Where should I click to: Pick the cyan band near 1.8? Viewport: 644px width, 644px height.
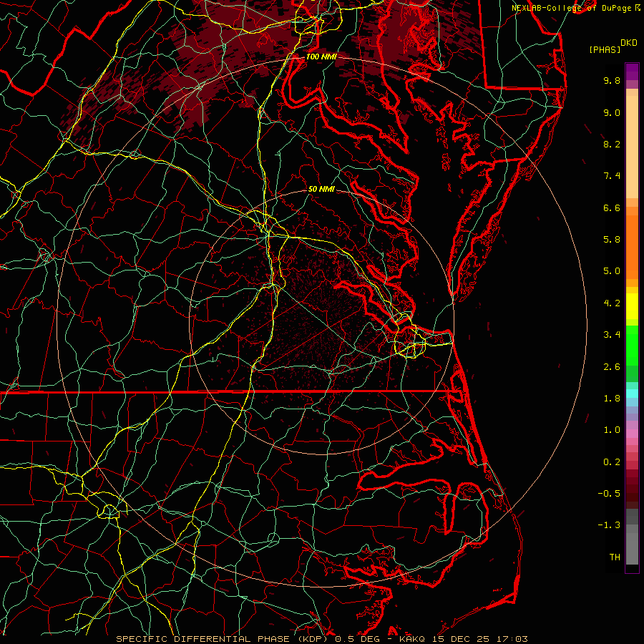(x=632, y=394)
